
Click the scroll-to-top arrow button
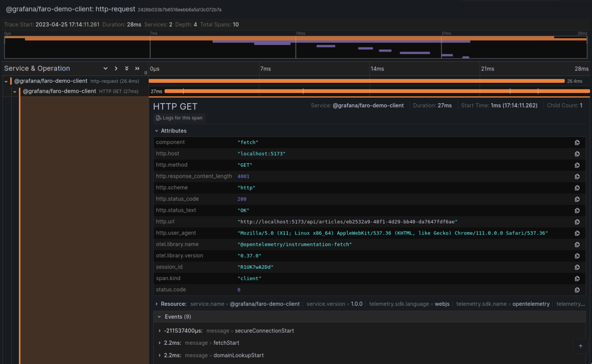pos(580,346)
